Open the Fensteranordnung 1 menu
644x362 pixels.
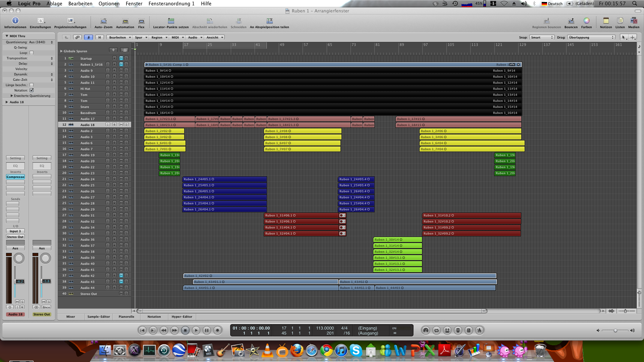coord(171,4)
